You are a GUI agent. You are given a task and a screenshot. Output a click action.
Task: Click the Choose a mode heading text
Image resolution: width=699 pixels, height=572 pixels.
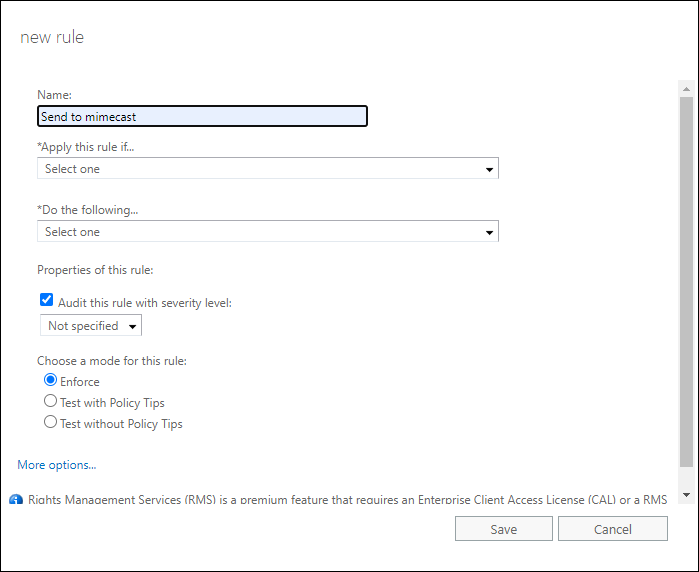(112, 361)
